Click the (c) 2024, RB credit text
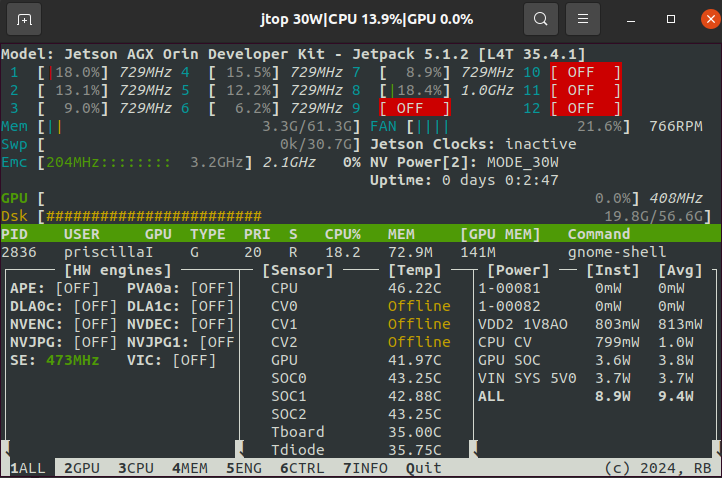 pyautogui.click(x=658, y=468)
